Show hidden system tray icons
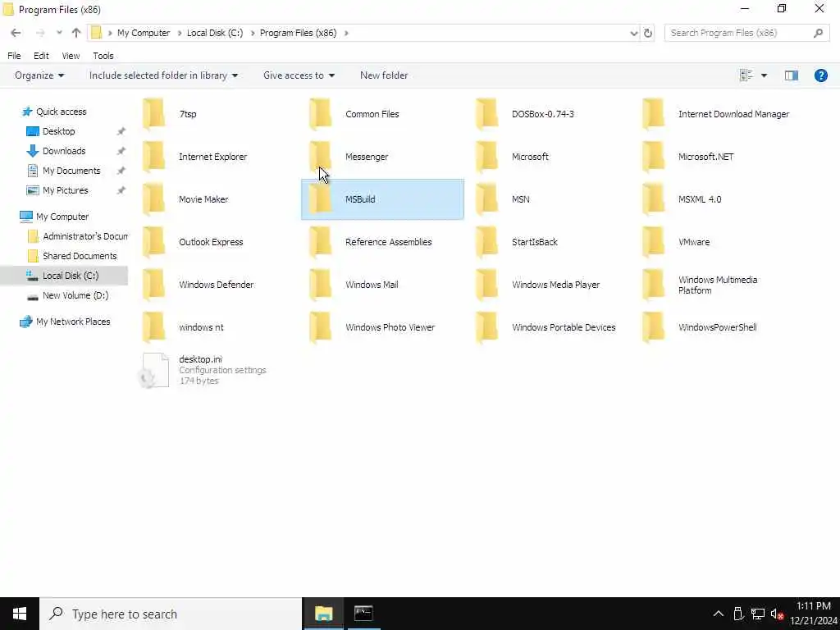840x630 pixels. [719, 614]
